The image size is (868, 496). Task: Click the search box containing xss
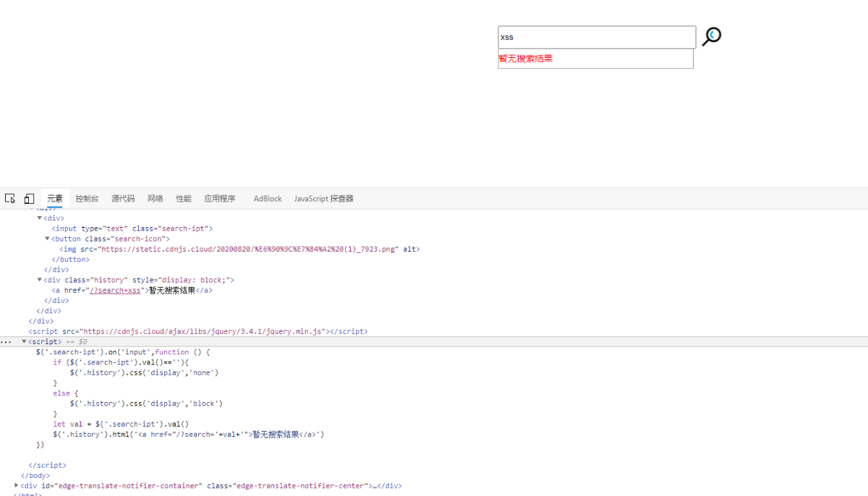[x=596, y=38]
